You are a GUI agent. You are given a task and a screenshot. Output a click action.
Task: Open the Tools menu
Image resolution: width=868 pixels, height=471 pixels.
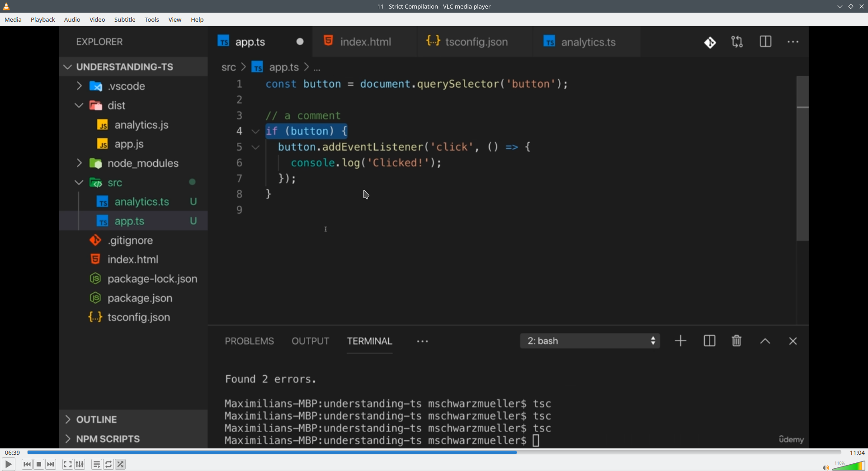[152, 19]
